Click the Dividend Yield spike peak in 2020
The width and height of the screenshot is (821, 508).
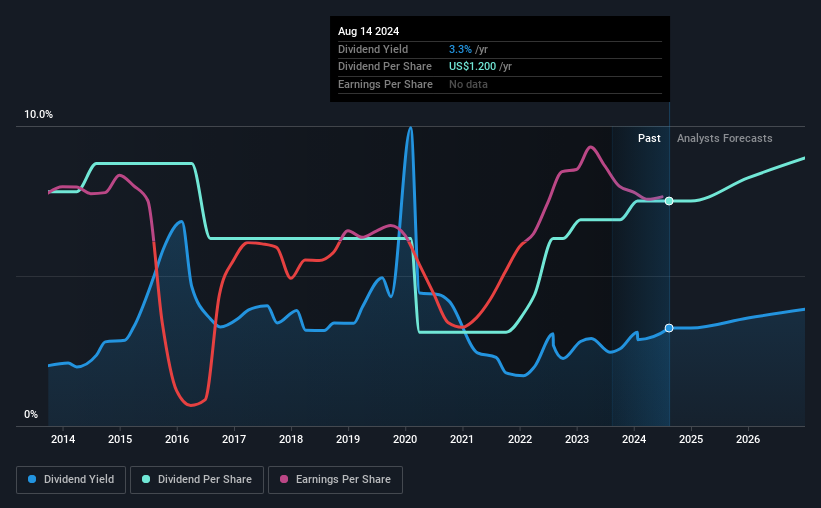pyautogui.click(x=410, y=128)
